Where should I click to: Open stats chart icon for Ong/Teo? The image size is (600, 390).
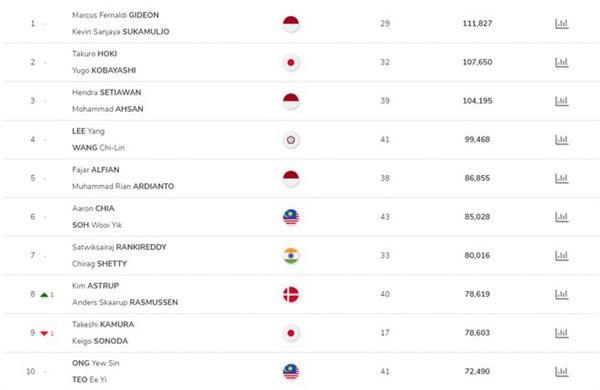coord(561,372)
